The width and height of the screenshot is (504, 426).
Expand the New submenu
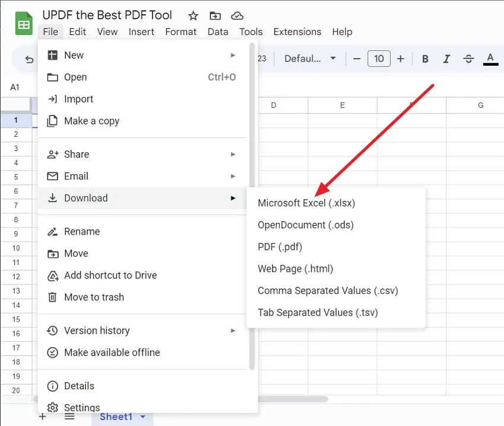tap(142, 55)
